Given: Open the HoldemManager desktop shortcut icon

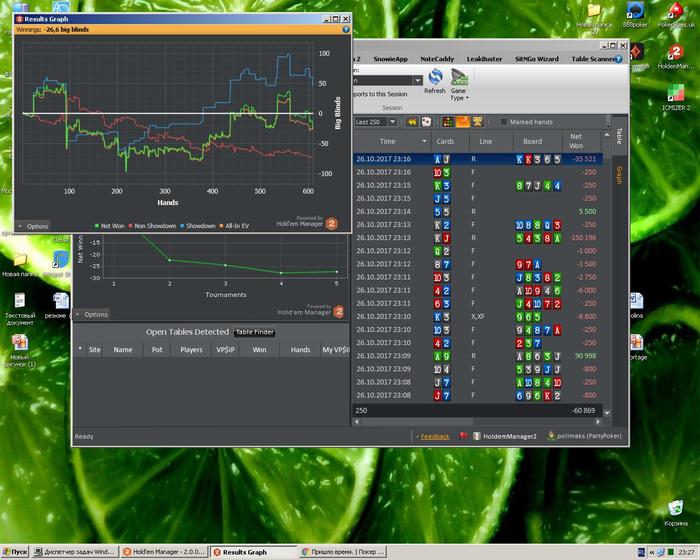Looking at the screenshot, I should pyautogui.click(x=675, y=57).
